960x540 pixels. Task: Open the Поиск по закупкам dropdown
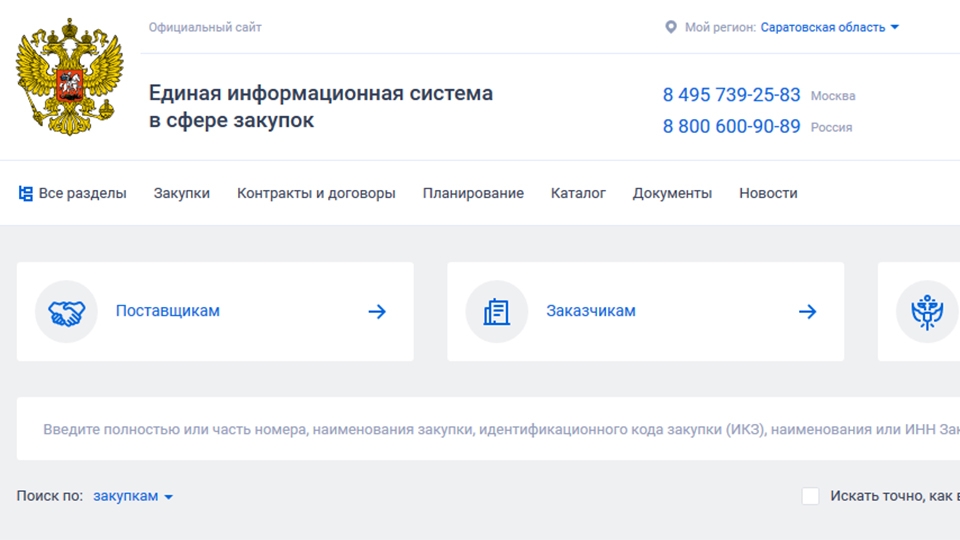point(133,496)
